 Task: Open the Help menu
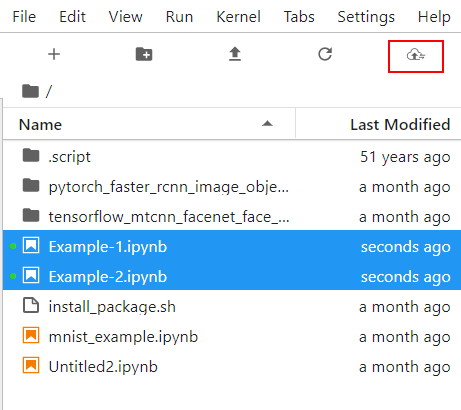pos(434,17)
